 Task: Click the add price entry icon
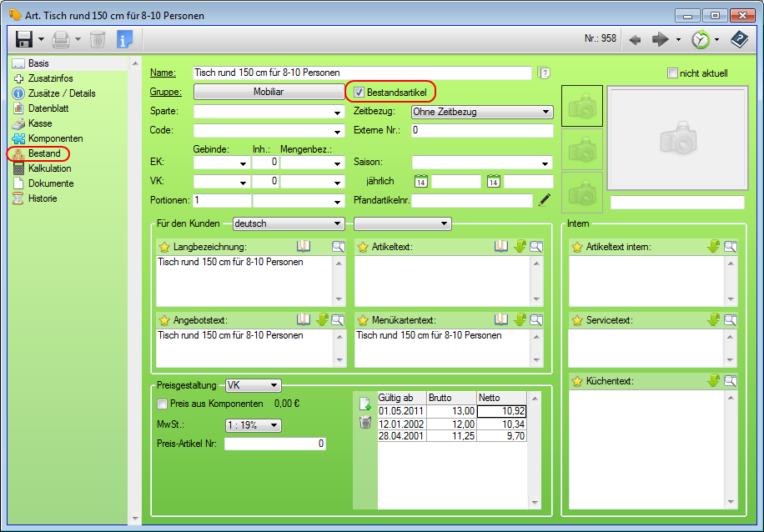364,404
